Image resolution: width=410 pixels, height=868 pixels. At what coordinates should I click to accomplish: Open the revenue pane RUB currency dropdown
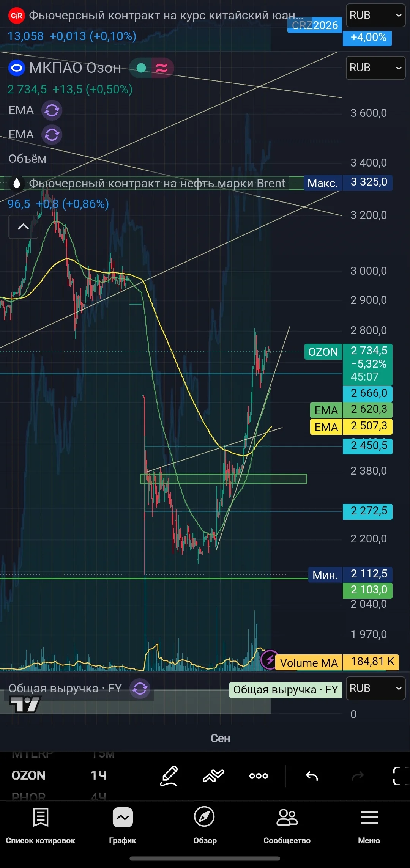pos(375,688)
